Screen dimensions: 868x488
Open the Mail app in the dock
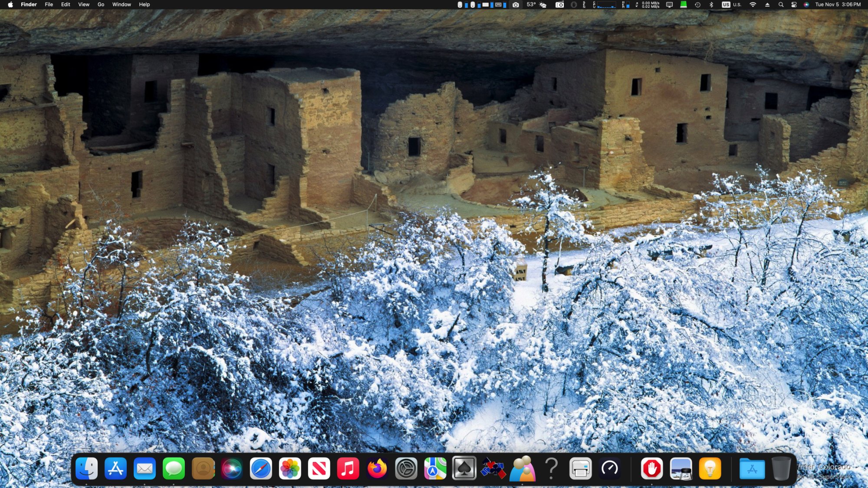145,468
